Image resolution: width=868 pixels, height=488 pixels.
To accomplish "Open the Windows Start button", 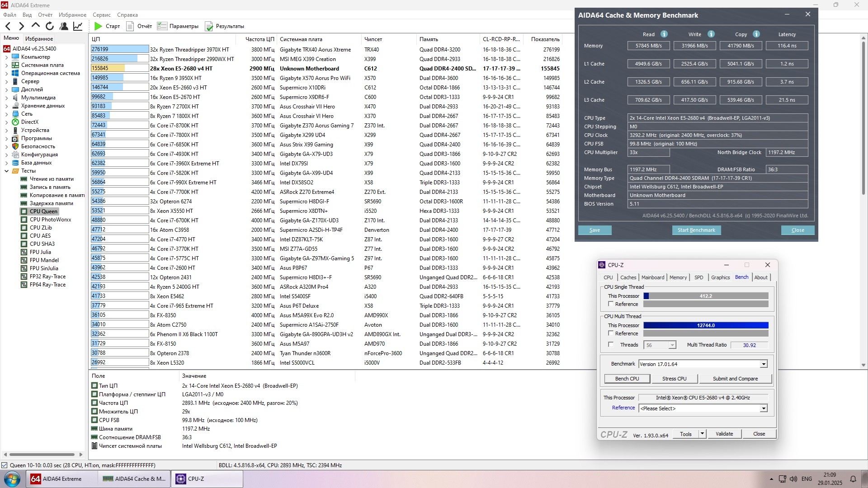I will pos(12,479).
